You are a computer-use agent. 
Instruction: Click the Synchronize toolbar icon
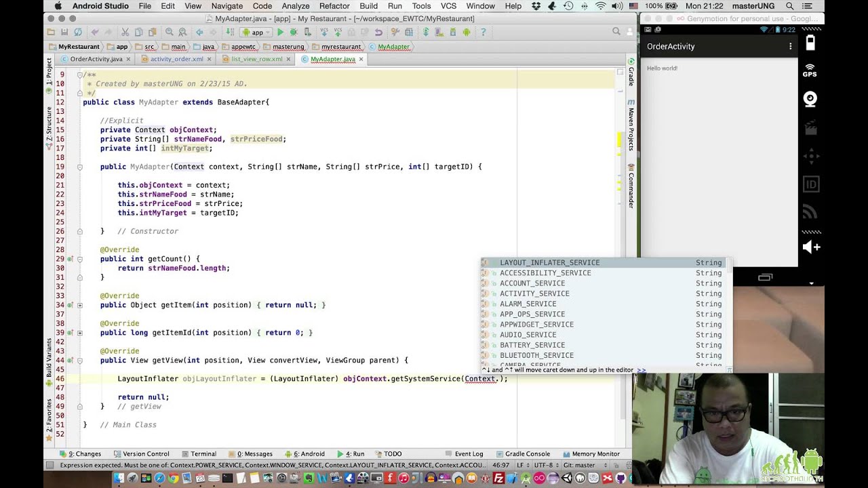(78, 32)
